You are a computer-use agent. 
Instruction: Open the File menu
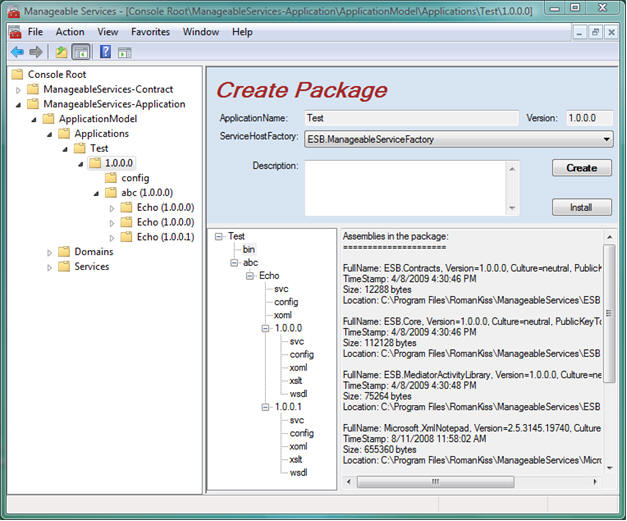pyautogui.click(x=35, y=32)
